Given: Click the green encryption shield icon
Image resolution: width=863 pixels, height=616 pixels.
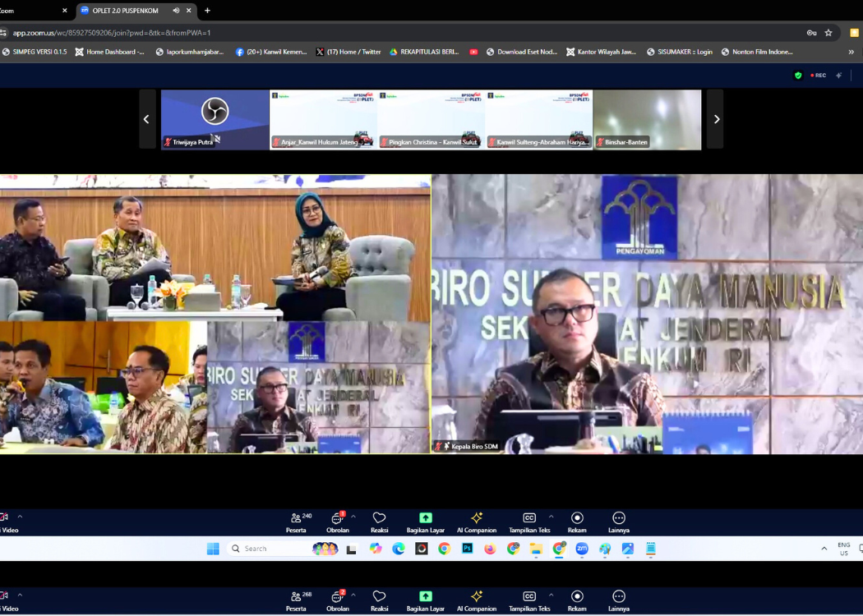Looking at the screenshot, I should (x=797, y=75).
